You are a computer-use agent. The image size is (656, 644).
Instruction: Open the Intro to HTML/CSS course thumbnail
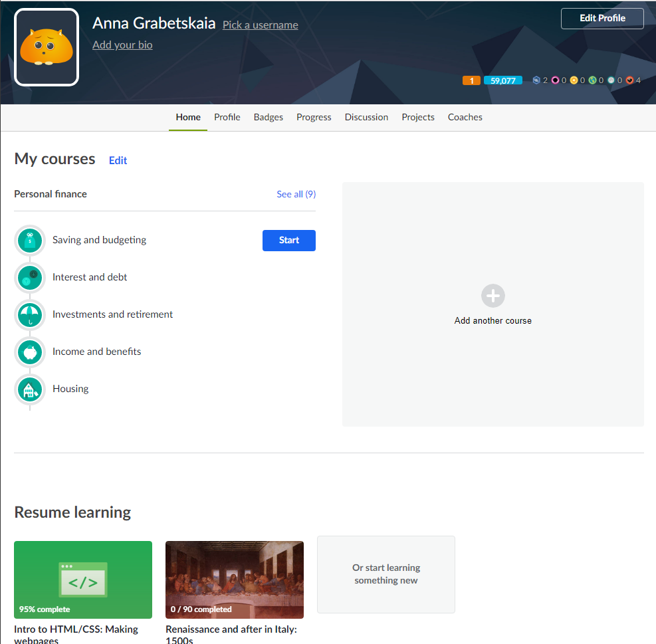click(83, 580)
